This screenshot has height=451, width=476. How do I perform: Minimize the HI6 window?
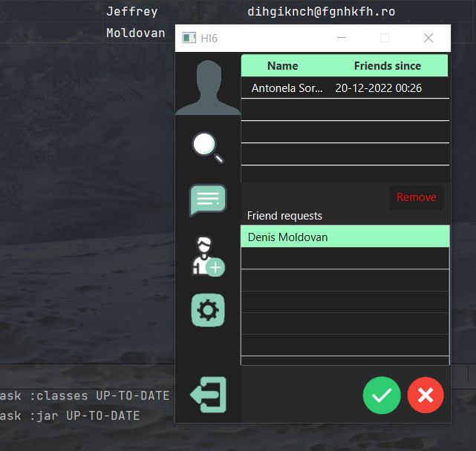click(x=342, y=38)
